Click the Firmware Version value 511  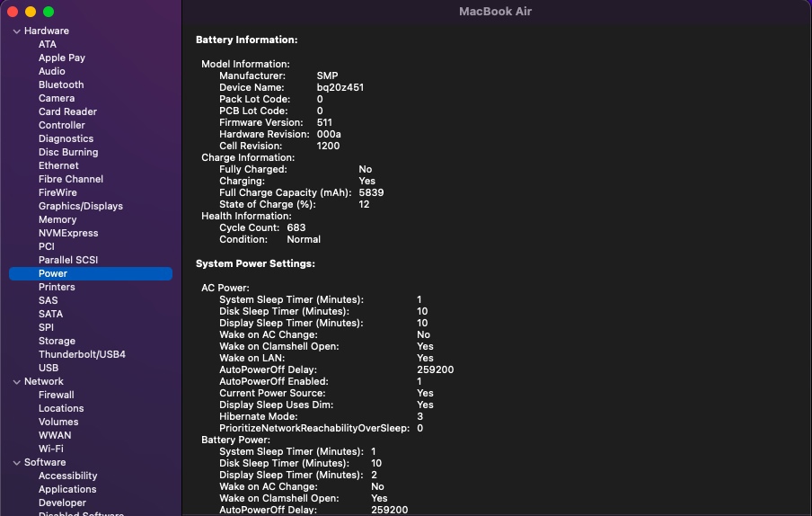pos(324,123)
